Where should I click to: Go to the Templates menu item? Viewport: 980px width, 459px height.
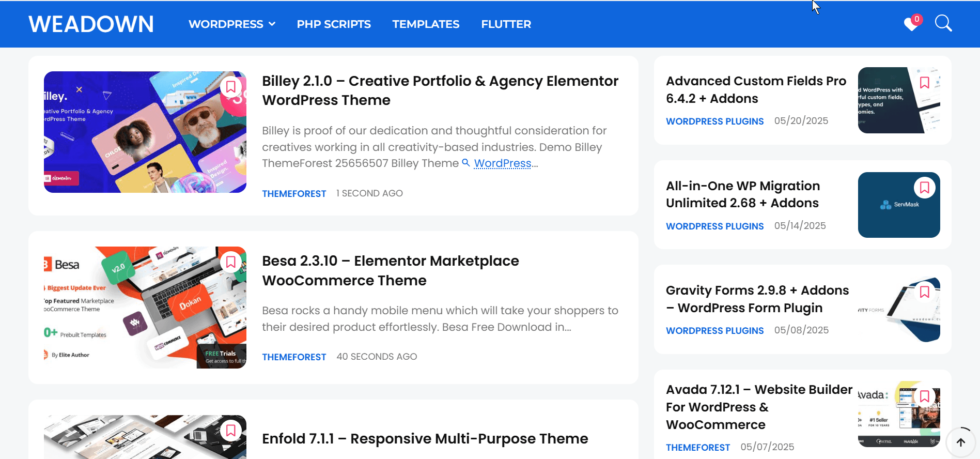click(425, 24)
